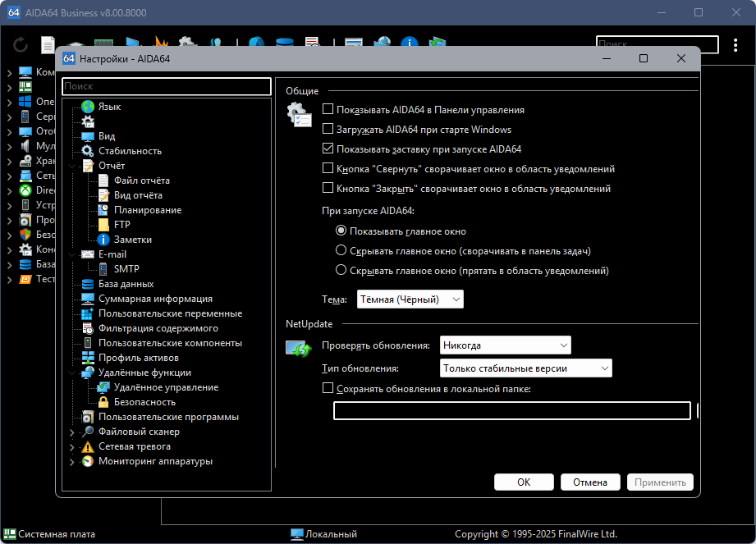This screenshot has height=544, width=756.
Task: Click the Report page icon in main toolbar
Action: 48,45
